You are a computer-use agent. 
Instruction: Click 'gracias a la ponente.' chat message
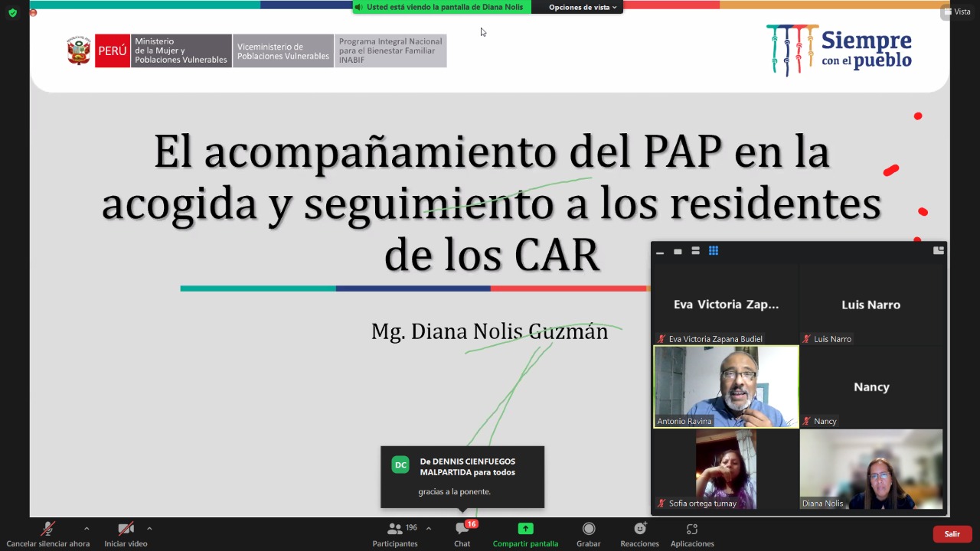455,491
